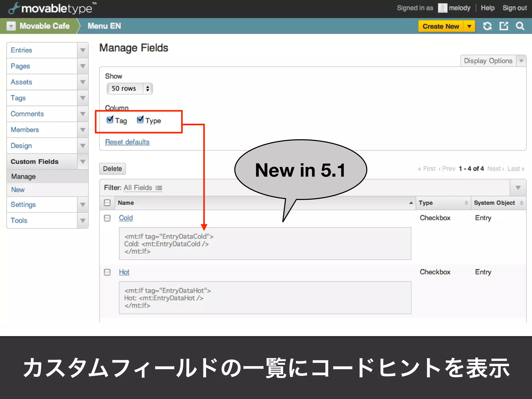Click the Last pagination link

(516, 169)
